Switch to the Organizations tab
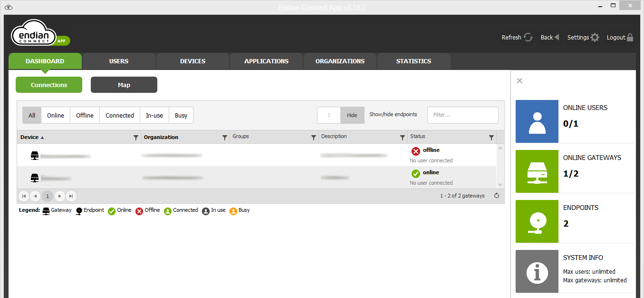This screenshot has width=644, height=298. (x=340, y=61)
